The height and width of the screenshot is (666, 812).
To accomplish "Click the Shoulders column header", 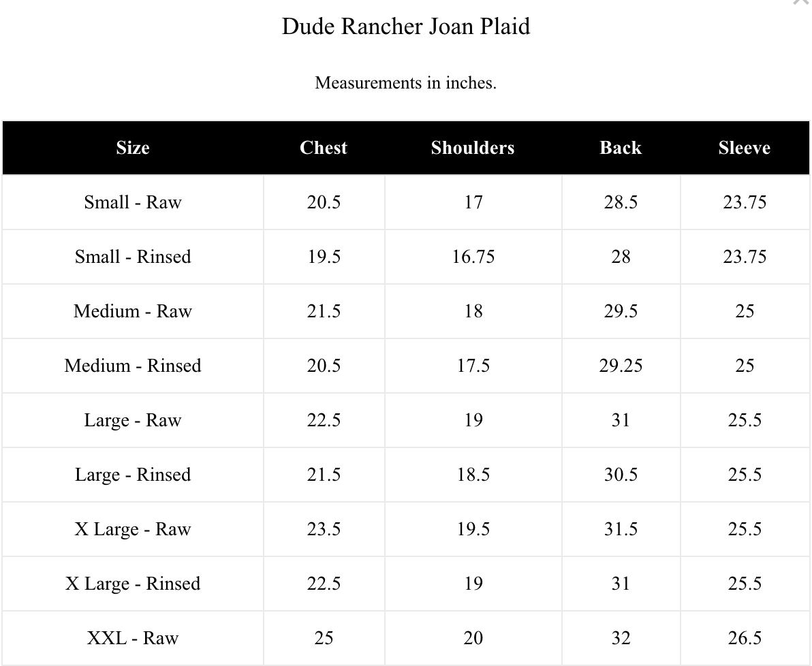I will (x=473, y=148).
